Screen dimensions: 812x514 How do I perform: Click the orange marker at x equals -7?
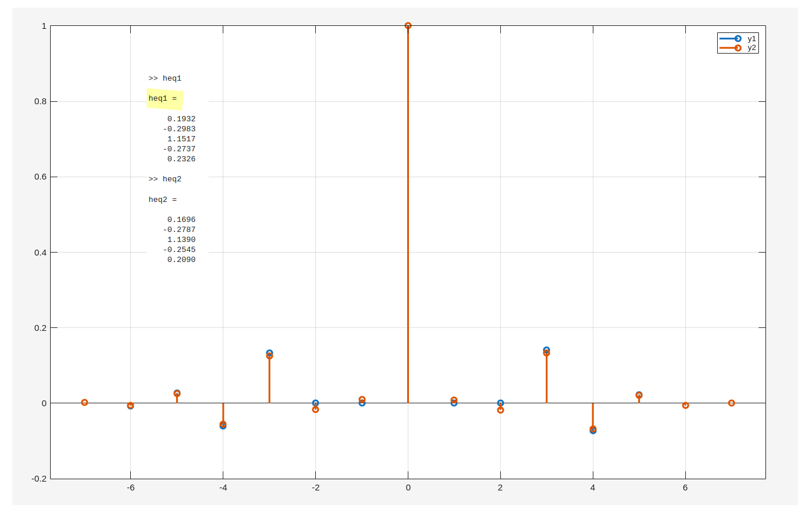click(x=84, y=403)
